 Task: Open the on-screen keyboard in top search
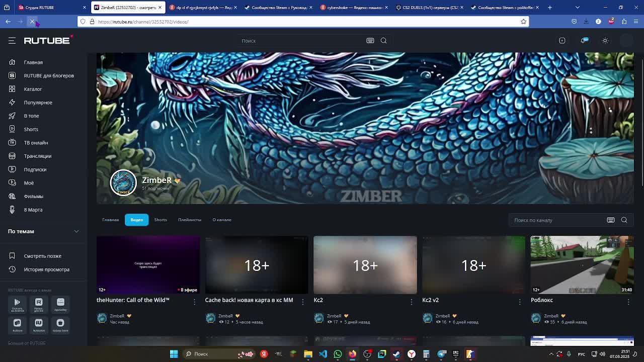tap(370, 41)
